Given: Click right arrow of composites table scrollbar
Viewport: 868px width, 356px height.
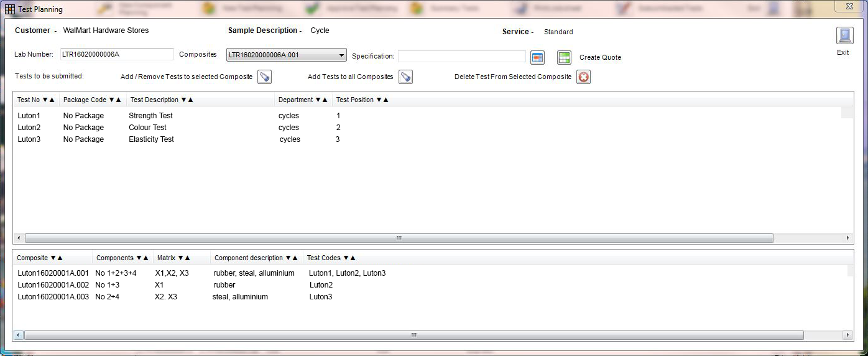Looking at the screenshot, I should pos(847,335).
